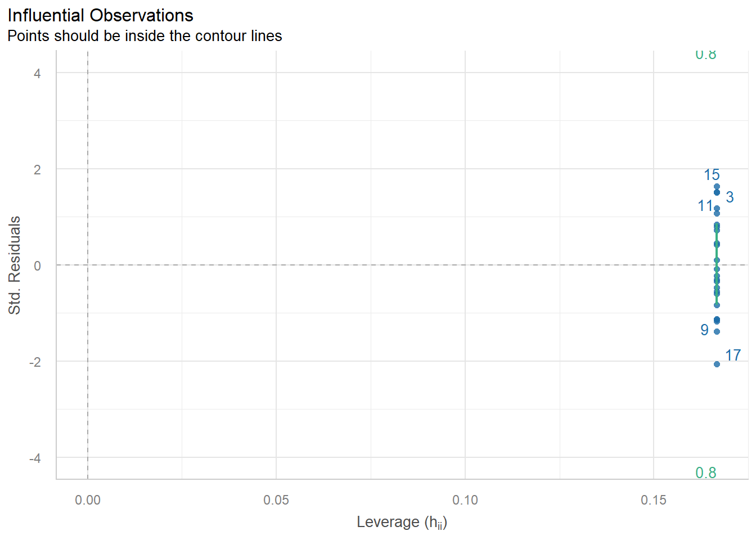Click the observation label 15
The width and height of the screenshot is (756, 540).
coord(712,175)
